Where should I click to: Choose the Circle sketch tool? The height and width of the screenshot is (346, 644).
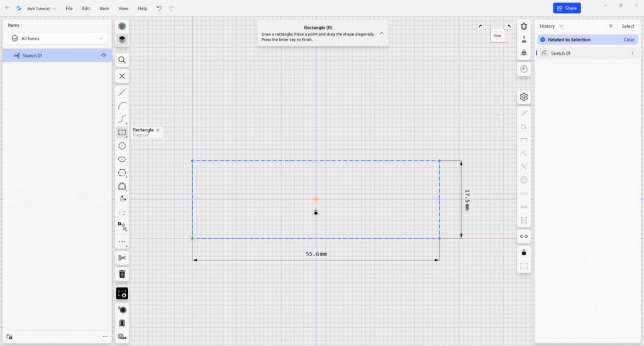[122, 146]
